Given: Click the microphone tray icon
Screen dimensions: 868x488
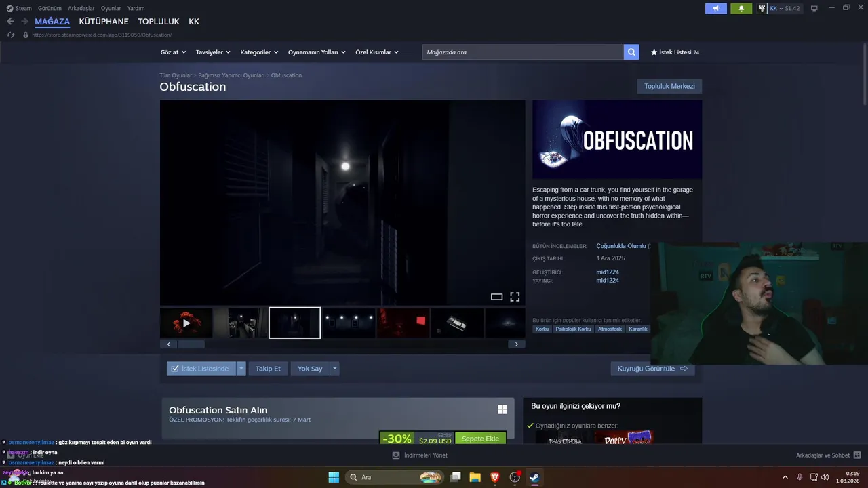Looking at the screenshot, I should 800,477.
